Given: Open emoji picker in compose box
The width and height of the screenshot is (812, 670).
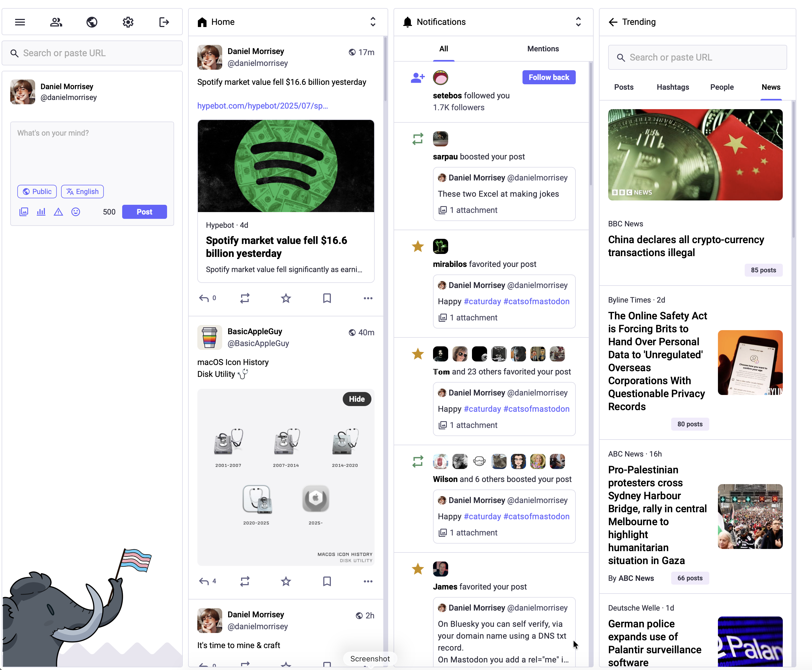Looking at the screenshot, I should [x=76, y=212].
